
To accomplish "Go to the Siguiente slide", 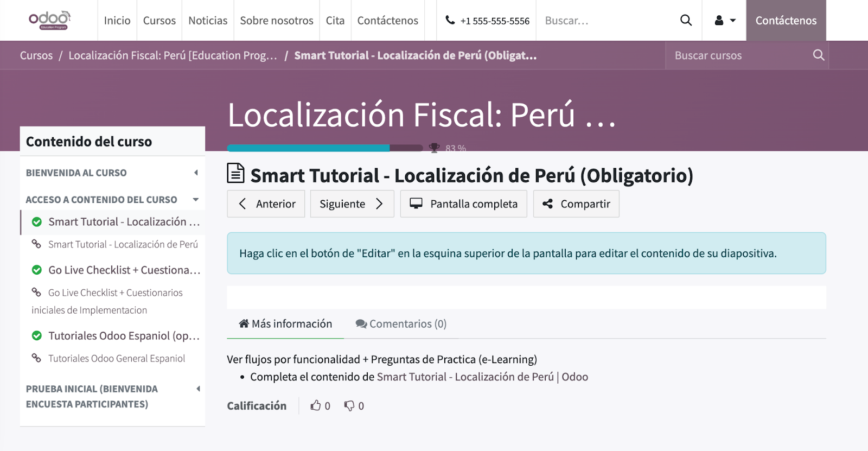I will [352, 204].
